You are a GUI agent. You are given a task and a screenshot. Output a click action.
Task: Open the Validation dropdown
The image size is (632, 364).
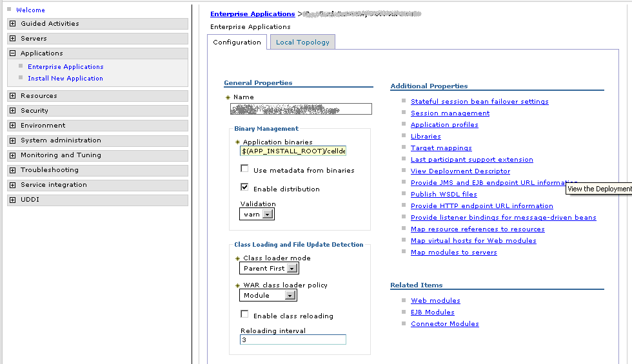click(x=267, y=215)
